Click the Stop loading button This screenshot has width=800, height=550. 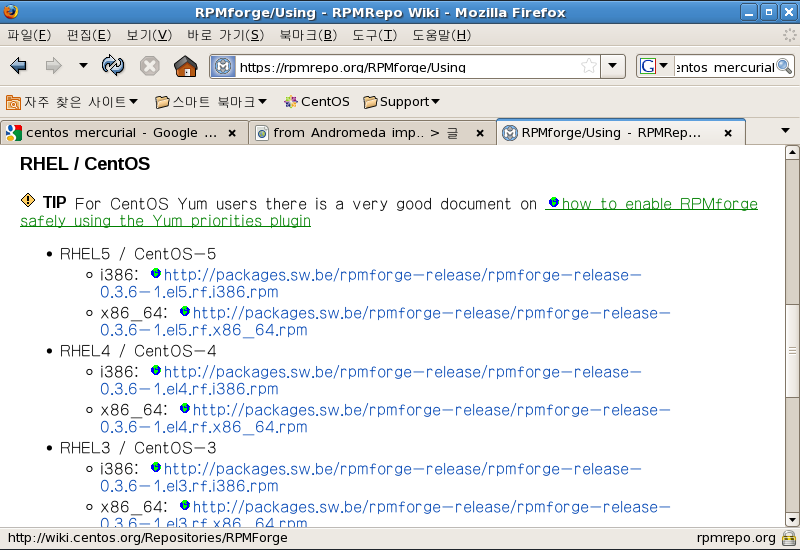click(149, 66)
